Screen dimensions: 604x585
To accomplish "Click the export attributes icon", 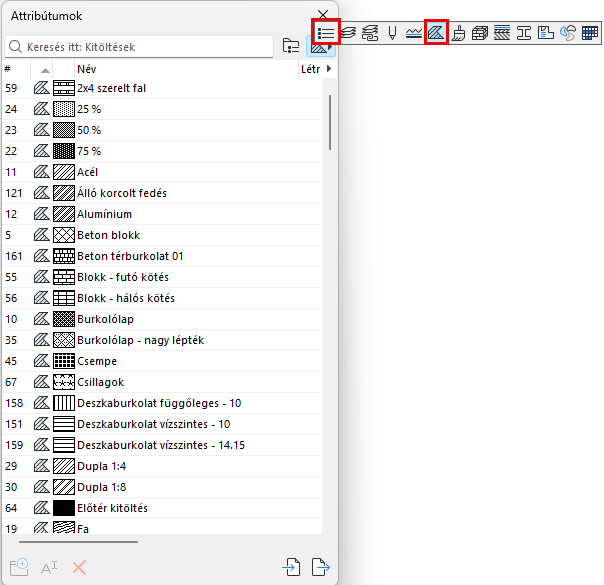I will tap(320, 567).
